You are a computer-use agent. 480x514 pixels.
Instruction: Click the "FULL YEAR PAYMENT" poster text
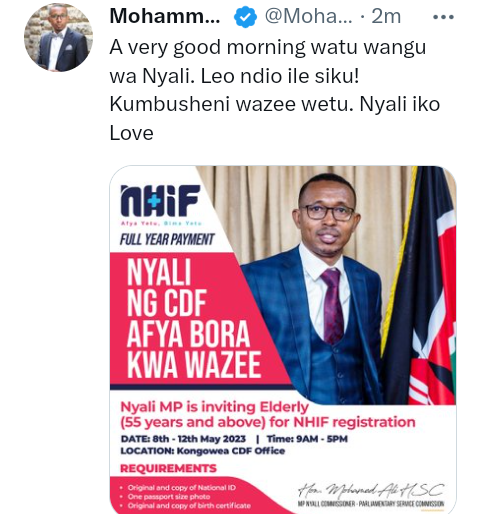click(x=167, y=239)
